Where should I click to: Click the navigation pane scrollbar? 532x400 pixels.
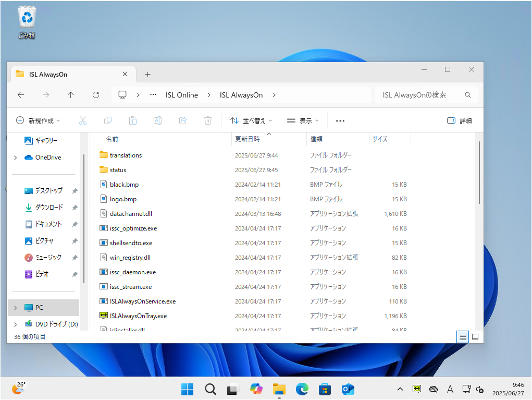coord(84,219)
